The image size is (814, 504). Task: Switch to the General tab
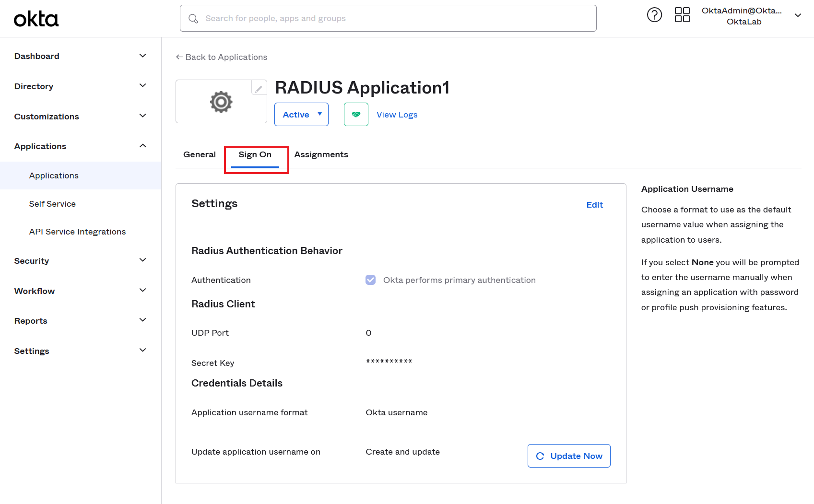pos(200,154)
